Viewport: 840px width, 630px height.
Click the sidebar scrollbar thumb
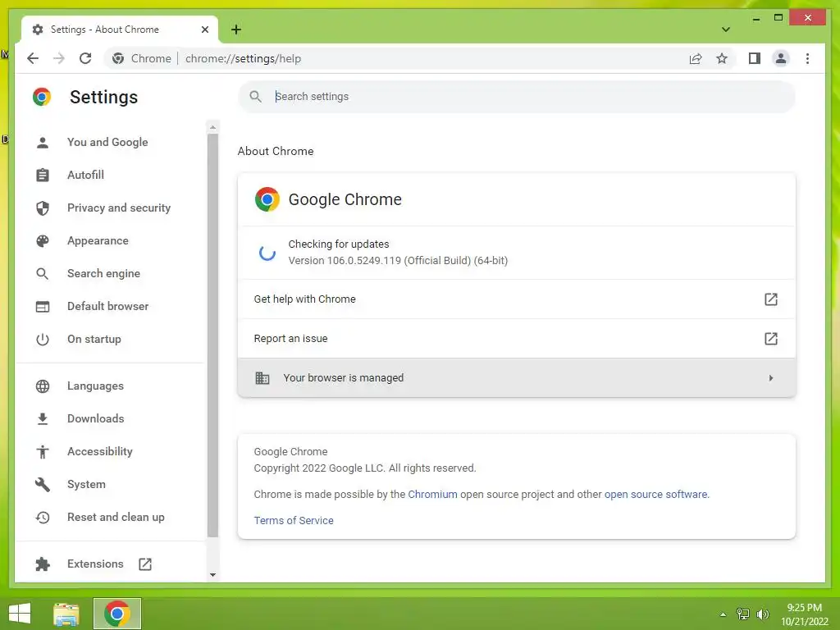tap(212, 335)
